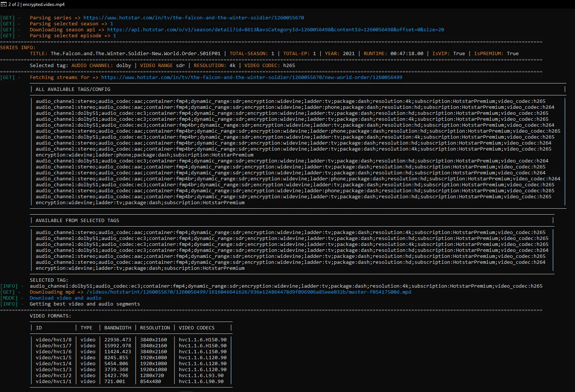This screenshot has height=392, width=575.
Task: Click the 'Downloading mpd' text
Action: [52, 292]
